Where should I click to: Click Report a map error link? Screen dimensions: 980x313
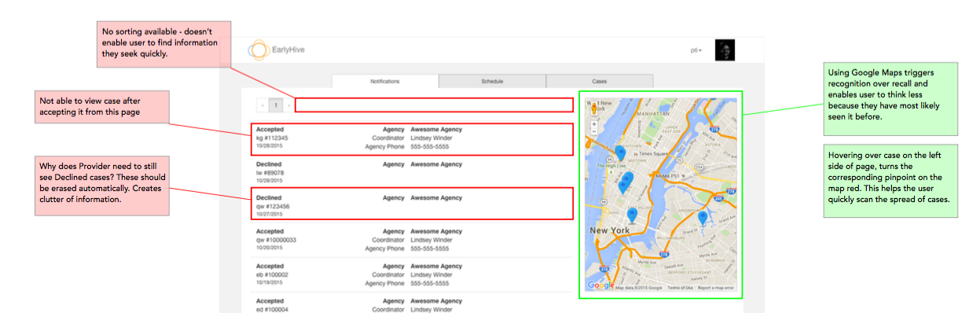[x=716, y=288]
